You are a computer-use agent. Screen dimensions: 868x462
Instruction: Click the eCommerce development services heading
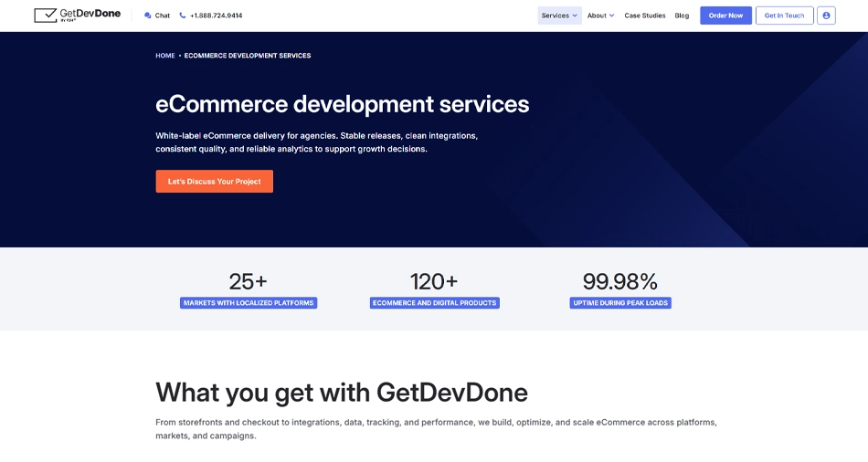[342, 105]
